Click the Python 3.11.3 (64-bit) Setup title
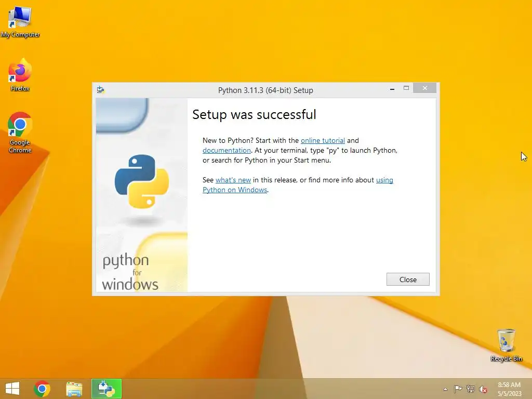Screen dimensions: 532x399 pyautogui.click(x=265, y=90)
